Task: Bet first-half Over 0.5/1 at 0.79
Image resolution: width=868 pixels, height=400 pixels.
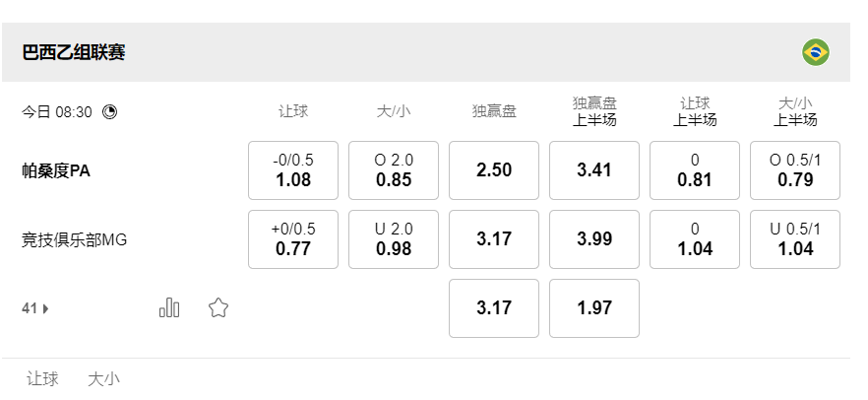Action: point(795,170)
